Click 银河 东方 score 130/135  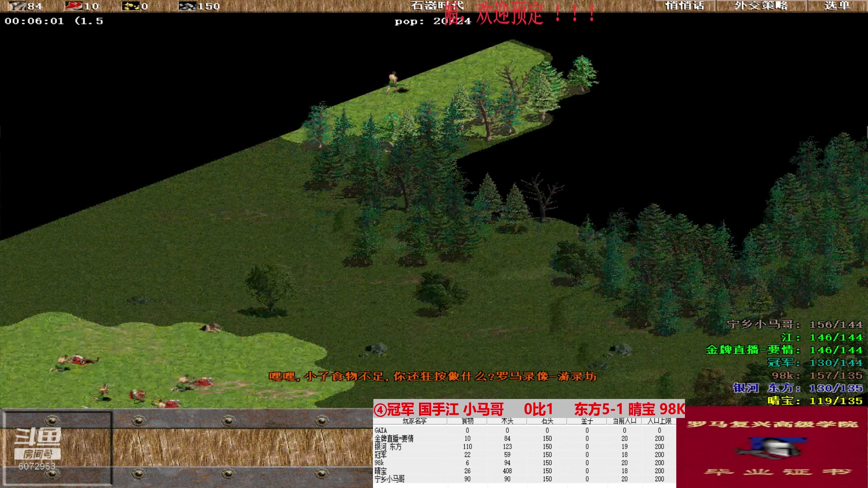click(x=798, y=388)
